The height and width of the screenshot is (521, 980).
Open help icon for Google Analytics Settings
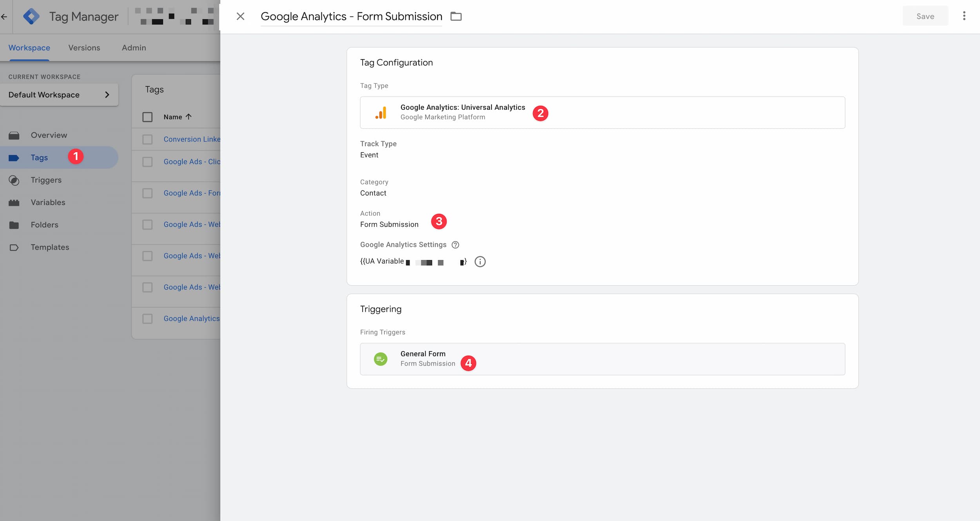[455, 245]
